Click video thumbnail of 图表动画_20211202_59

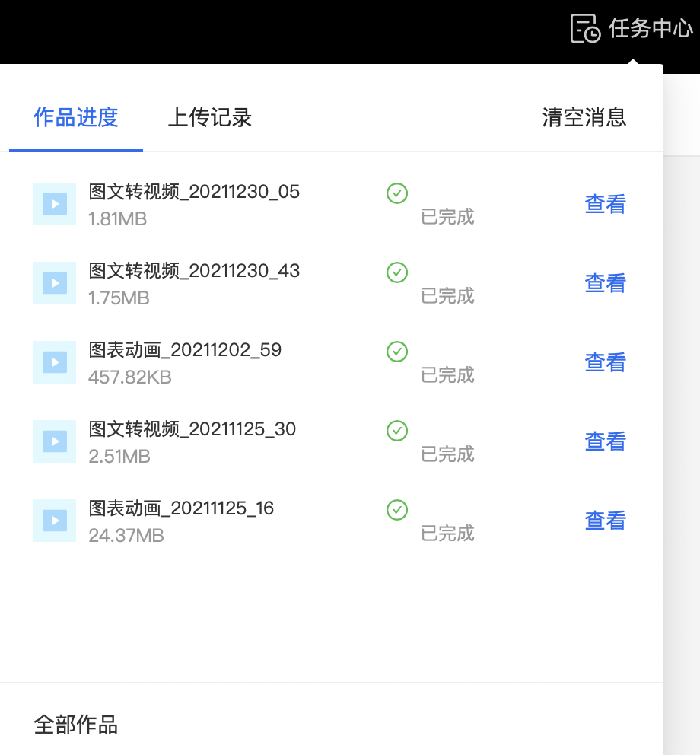[55, 362]
